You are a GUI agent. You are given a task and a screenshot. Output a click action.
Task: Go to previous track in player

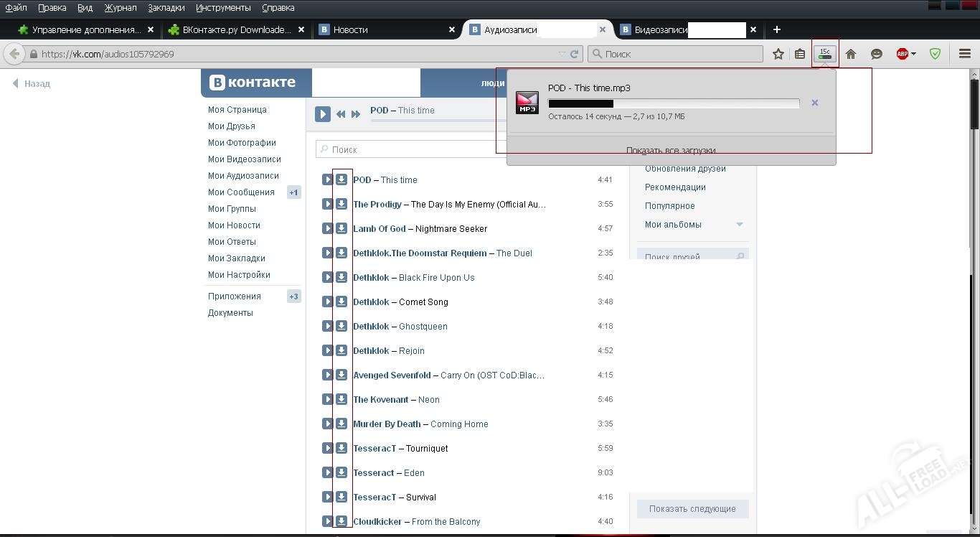tap(341, 114)
